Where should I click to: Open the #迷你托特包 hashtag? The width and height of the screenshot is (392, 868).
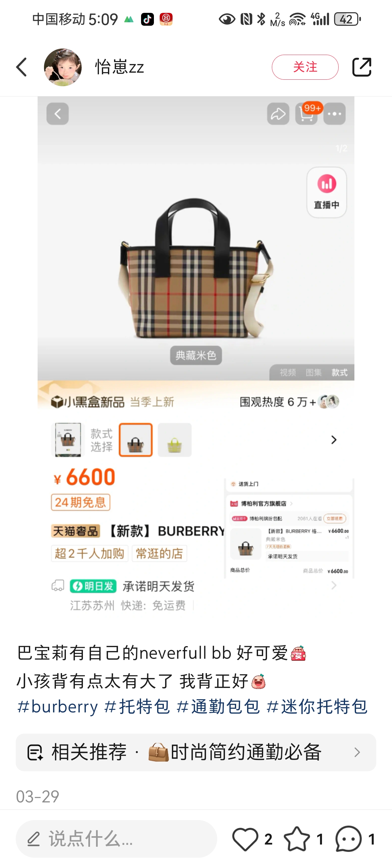click(317, 707)
